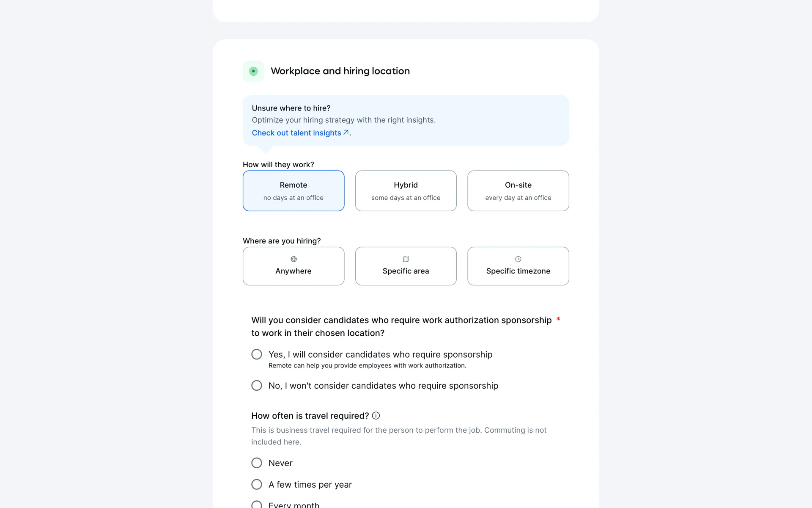This screenshot has height=508, width=812.
Task: Click the map icon on Specific area
Action: (406, 259)
